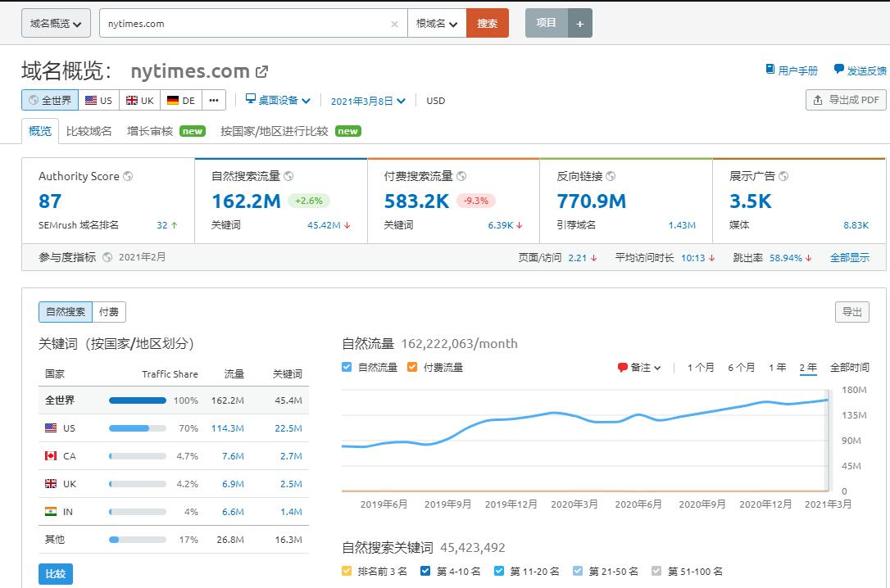Image resolution: width=890 pixels, height=588 pixels.
Task: Toggle the 自然流量 checkbox
Action: [347, 367]
